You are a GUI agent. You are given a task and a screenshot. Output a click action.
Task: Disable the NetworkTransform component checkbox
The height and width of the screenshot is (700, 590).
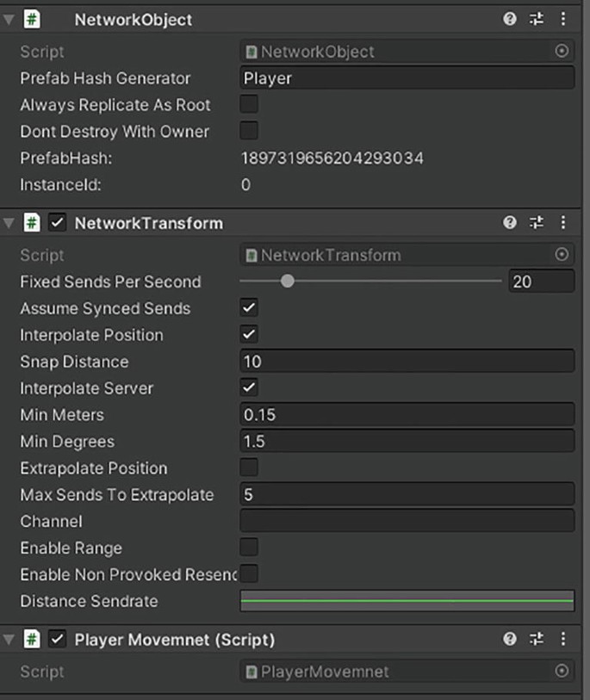pyautogui.click(x=58, y=222)
